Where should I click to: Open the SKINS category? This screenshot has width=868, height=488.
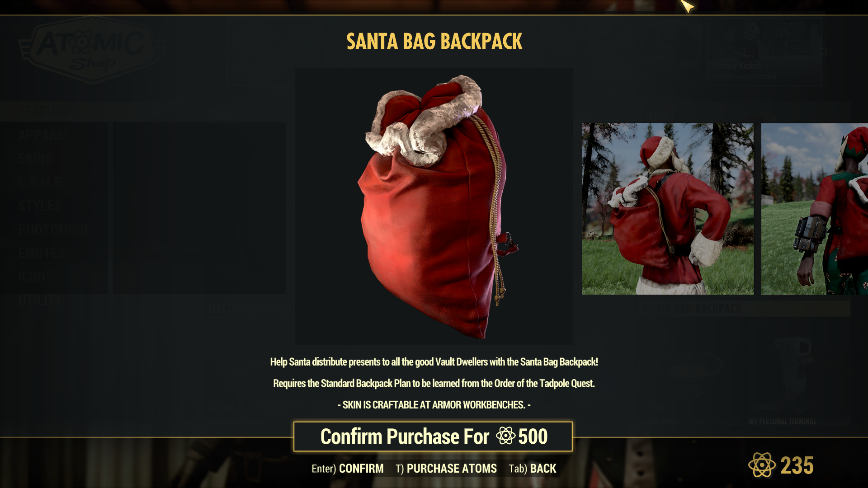pyautogui.click(x=36, y=159)
